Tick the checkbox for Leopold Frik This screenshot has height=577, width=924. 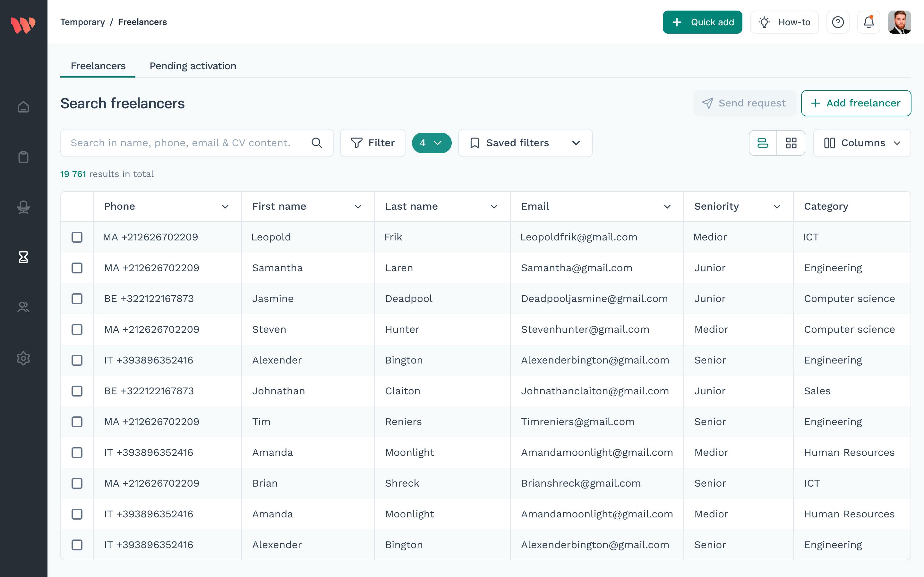77,237
